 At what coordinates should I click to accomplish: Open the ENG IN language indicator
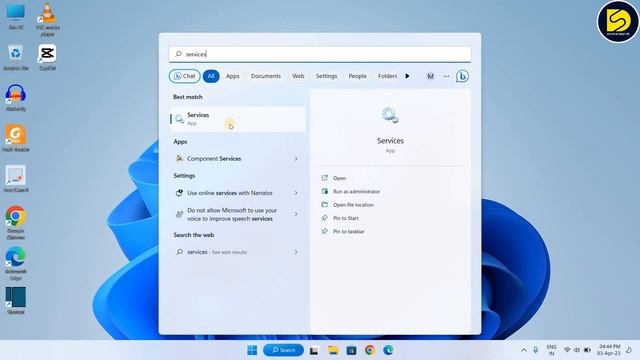pyautogui.click(x=551, y=350)
